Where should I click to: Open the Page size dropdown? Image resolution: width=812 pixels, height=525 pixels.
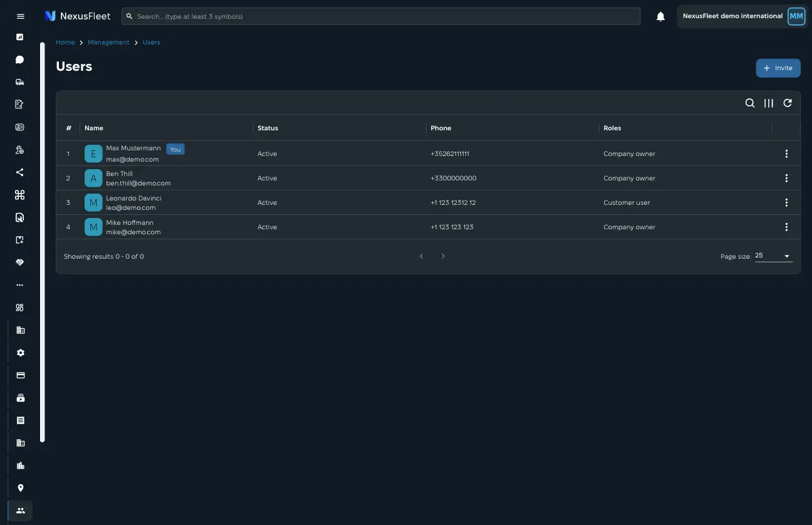(773, 256)
